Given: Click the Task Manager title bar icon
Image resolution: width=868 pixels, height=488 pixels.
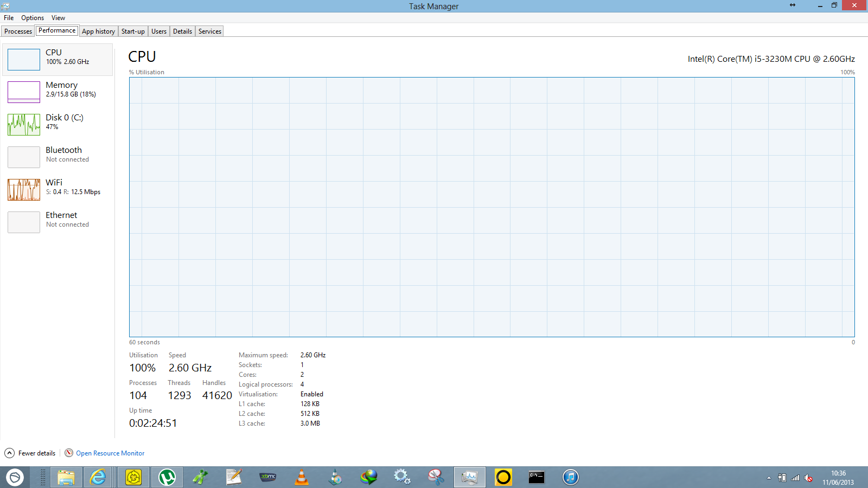Looking at the screenshot, I should point(5,6).
